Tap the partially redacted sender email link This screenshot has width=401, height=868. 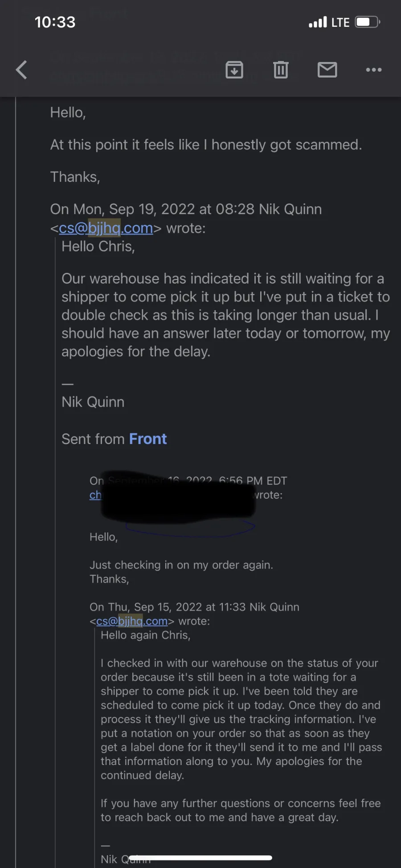95,495
